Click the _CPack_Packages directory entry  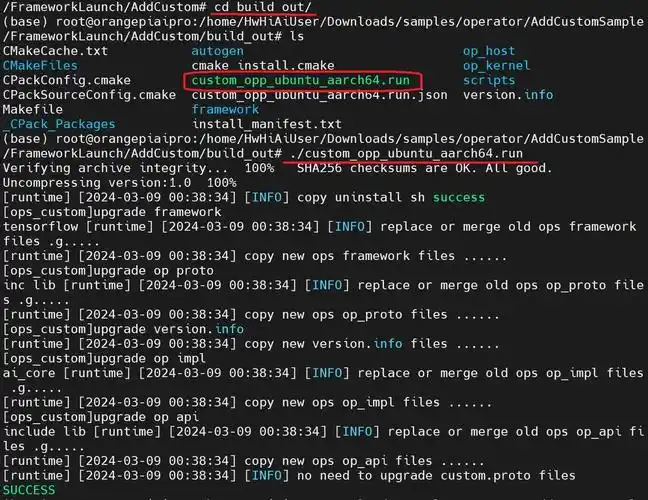[59, 124]
